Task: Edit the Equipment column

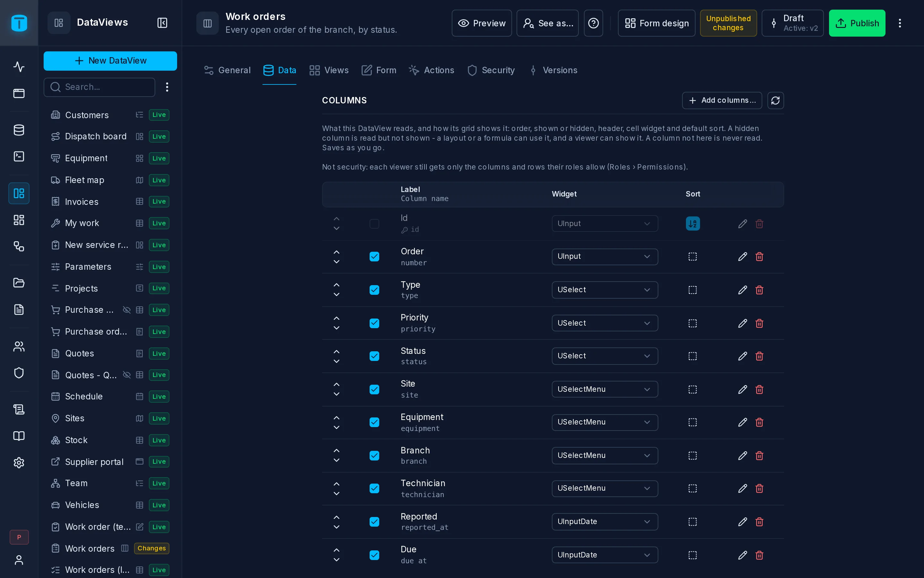Action: 743,422
